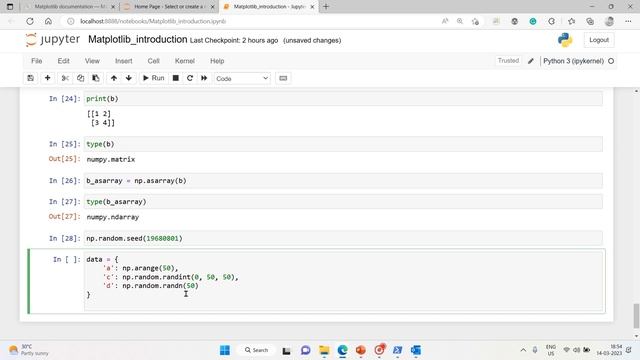Click the Python logo icon

click(x=565, y=40)
